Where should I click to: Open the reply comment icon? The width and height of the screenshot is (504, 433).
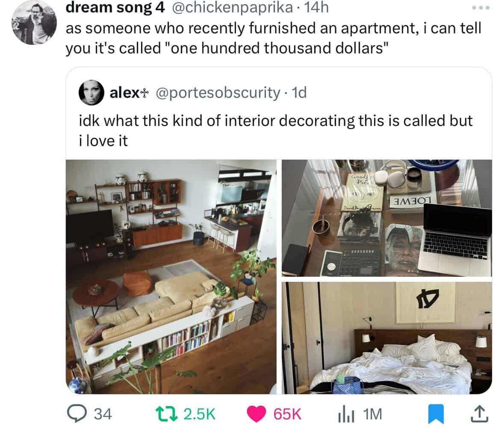coord(77,414)
